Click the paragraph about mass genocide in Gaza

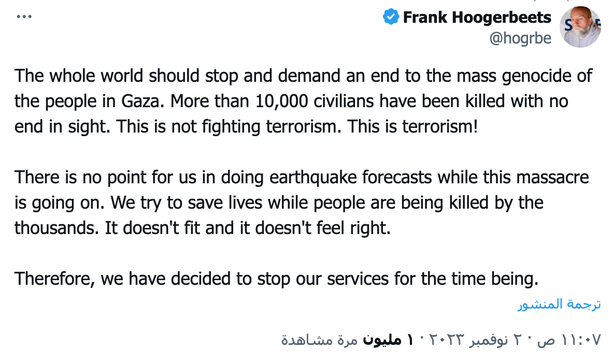[303, 101]
